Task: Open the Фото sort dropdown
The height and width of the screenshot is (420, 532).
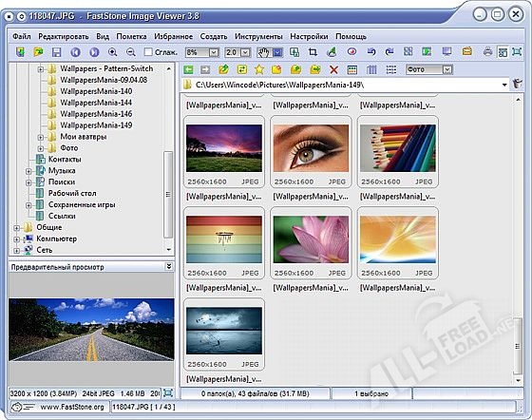Action: (x=447, y=69)
